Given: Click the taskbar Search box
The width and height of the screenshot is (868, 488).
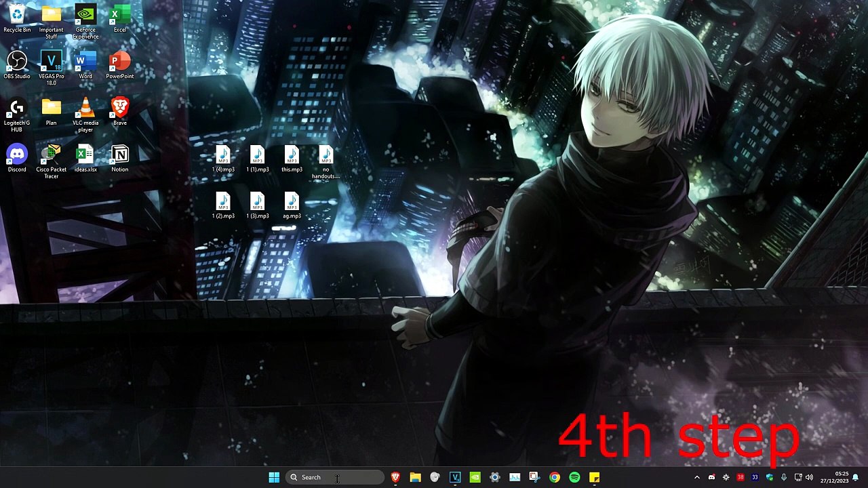Looking at the screenshot, I should (335, 477).
